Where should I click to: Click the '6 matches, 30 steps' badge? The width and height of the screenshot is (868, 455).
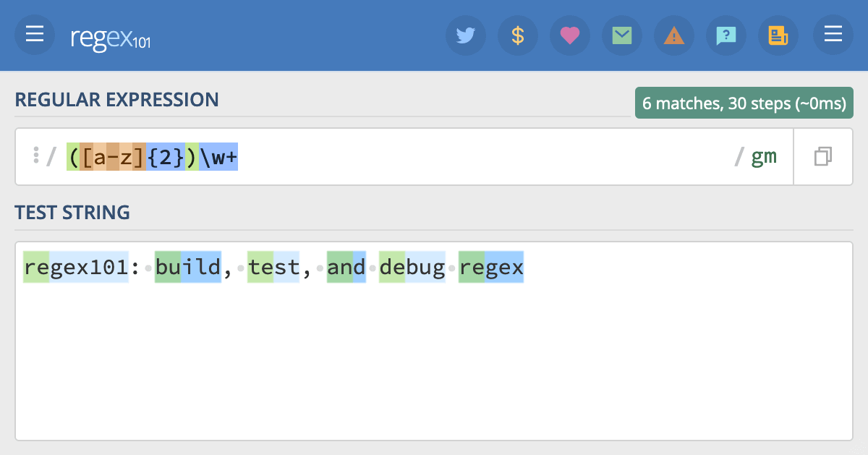(744, 102)
